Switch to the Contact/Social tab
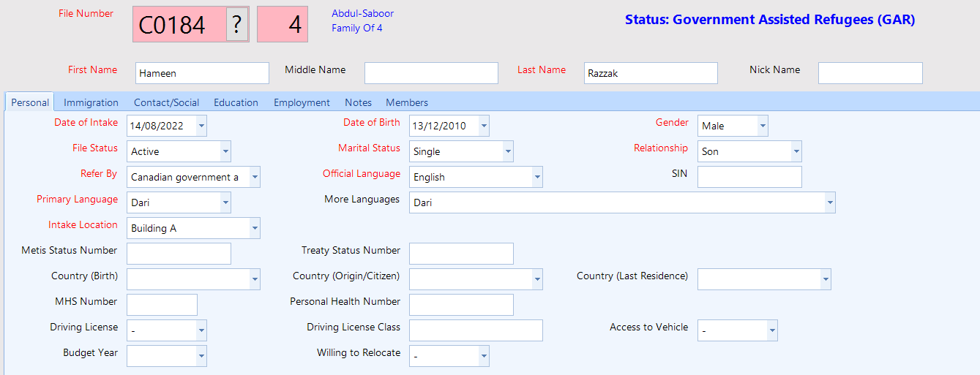 click(166, 103)
